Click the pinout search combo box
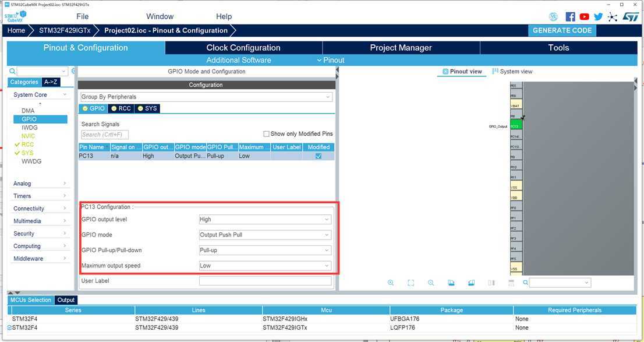Screen dimensions: 644x342 coord(560,283)
